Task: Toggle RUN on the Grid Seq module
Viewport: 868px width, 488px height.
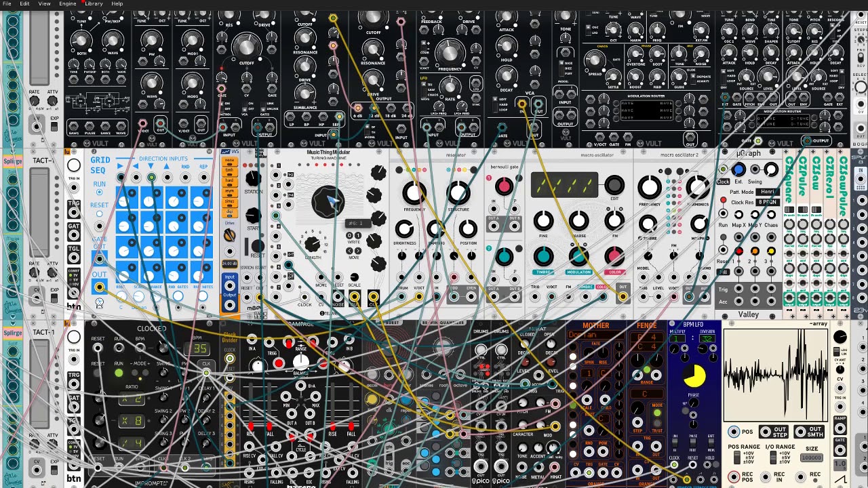Action: coord(99,192)
